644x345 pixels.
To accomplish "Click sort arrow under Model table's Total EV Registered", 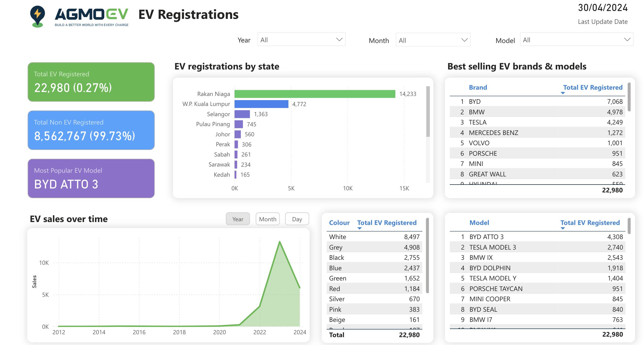I will (563, 228).
